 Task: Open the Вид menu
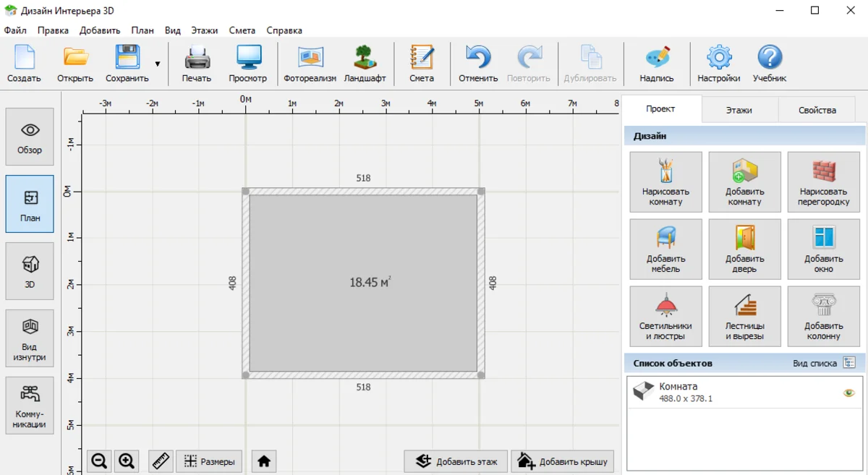tap(172, 30)
